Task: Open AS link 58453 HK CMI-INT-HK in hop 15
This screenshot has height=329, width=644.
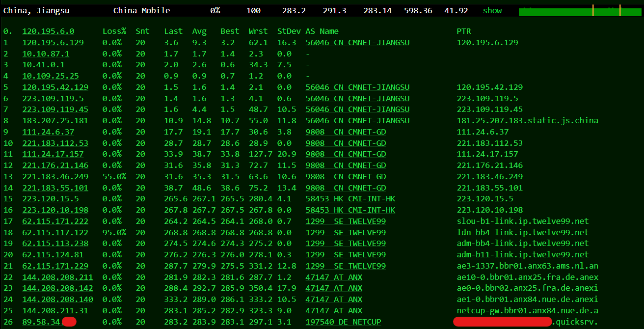Action: click(350, 199)
